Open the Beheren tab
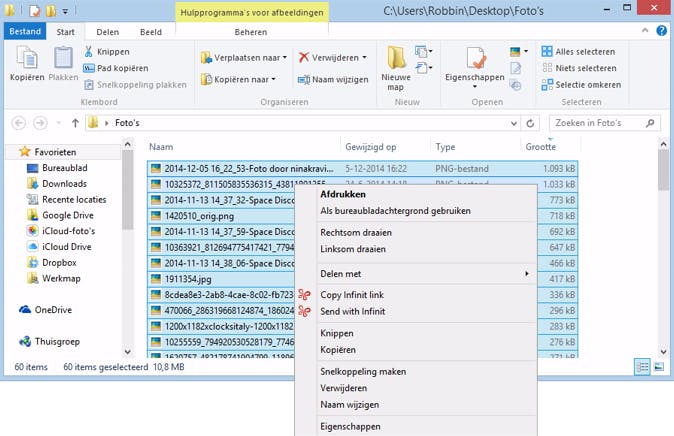The width and height of the screenshot is (674, 436). tap(251, 32)
